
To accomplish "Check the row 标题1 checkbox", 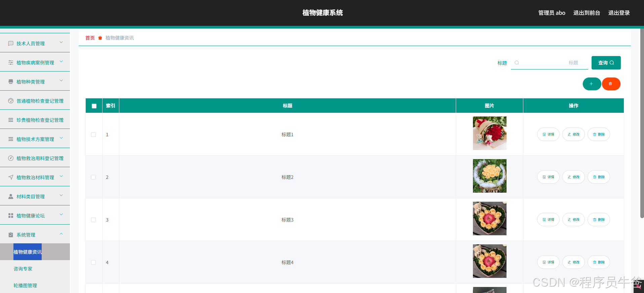I will (93, 135).
